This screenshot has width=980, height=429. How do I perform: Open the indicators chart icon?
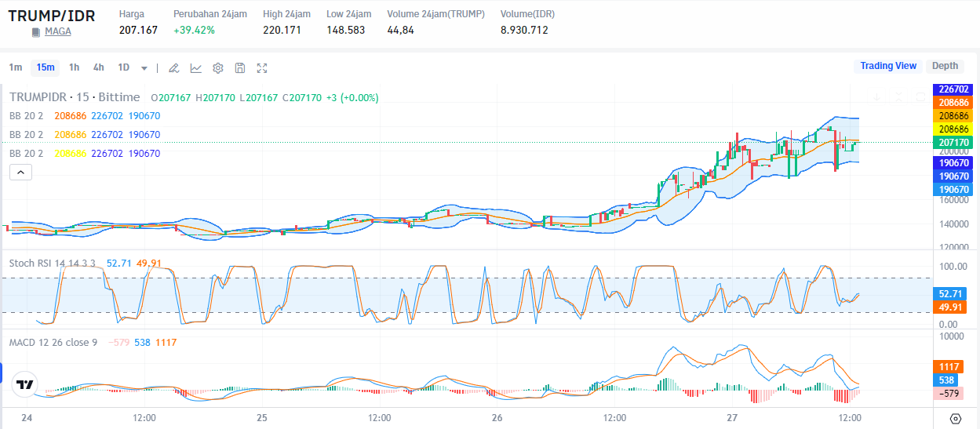click(x=196, y=68)
